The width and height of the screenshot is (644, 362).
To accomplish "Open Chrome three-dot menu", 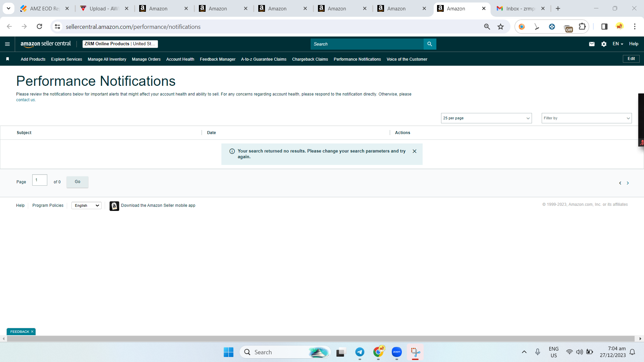I will [635, 26].
